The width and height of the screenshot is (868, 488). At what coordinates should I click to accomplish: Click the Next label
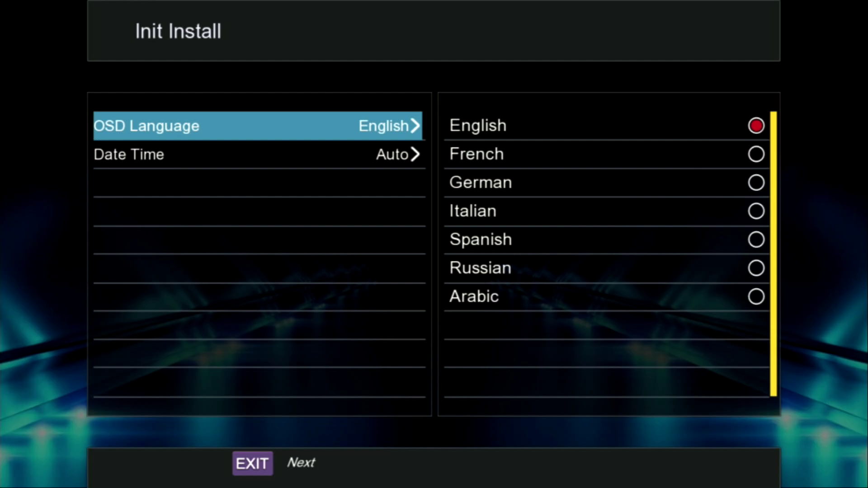point(301,463)
